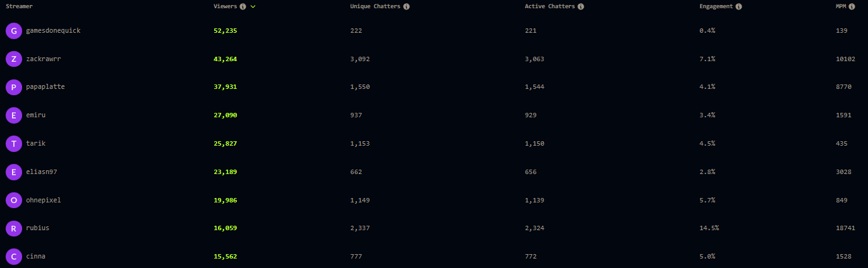
Task: Open the gamesdonequick streamer name
Action: [x=53, y=30]
